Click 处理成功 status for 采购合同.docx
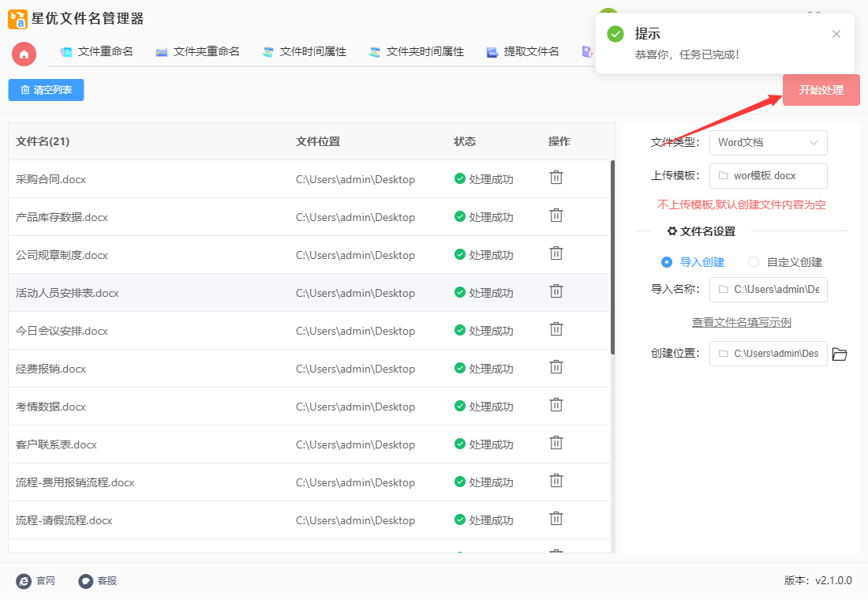868x600 pixels. click(484, 179)
